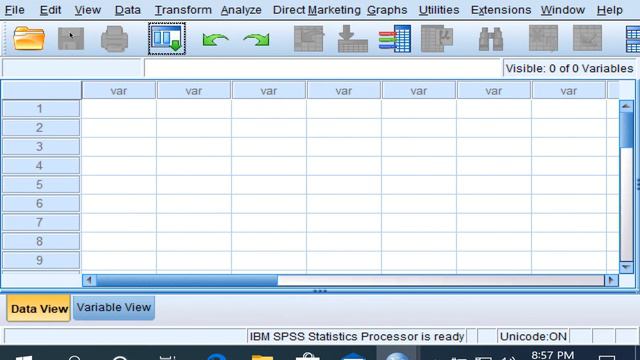This screenshot has width=640, height=360.
Task: Click the greyed-out Save toolbar icon
Action: [x=71, y=39]
